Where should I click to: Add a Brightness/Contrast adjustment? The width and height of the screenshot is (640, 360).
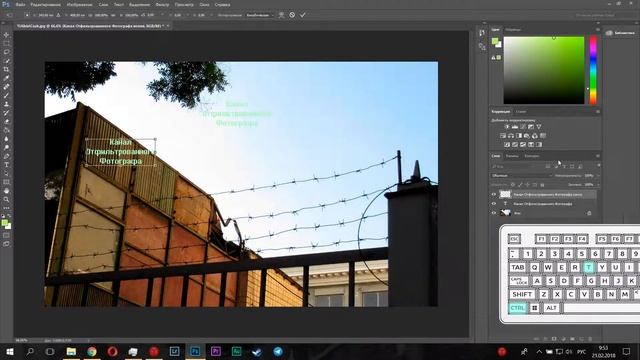pyautogui.click(x=507, y=127)
